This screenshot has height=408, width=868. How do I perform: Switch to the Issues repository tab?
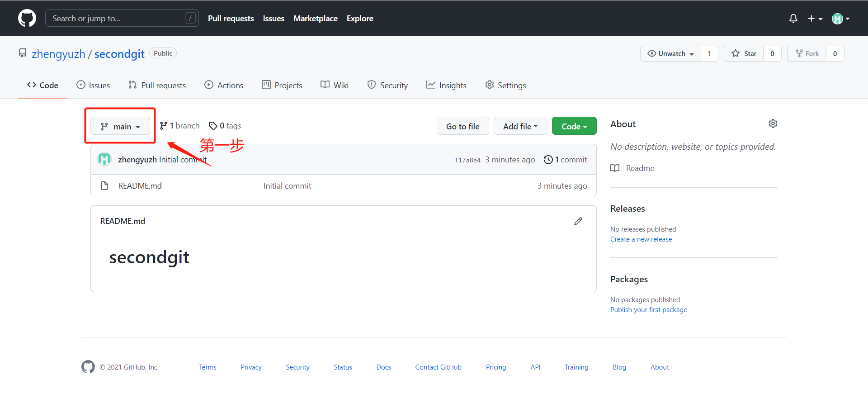tap(93, 85)
